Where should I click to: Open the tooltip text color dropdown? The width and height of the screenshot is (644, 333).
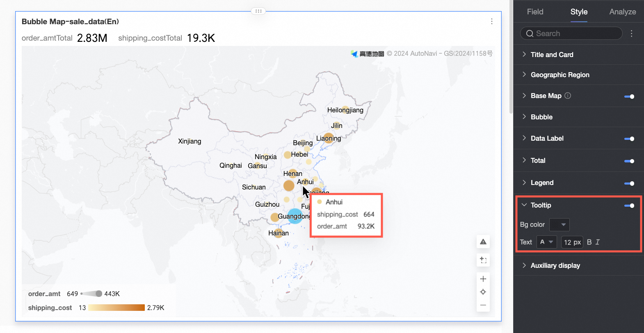pyautogui.click(x=547, y=242)
